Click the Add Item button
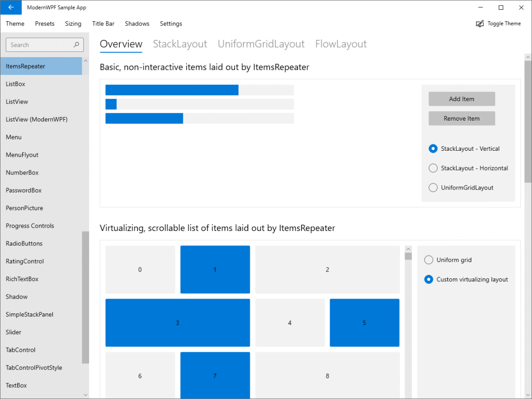Viewport: 532px width, 399px height. pyautogui.click(x=462, y=99)
